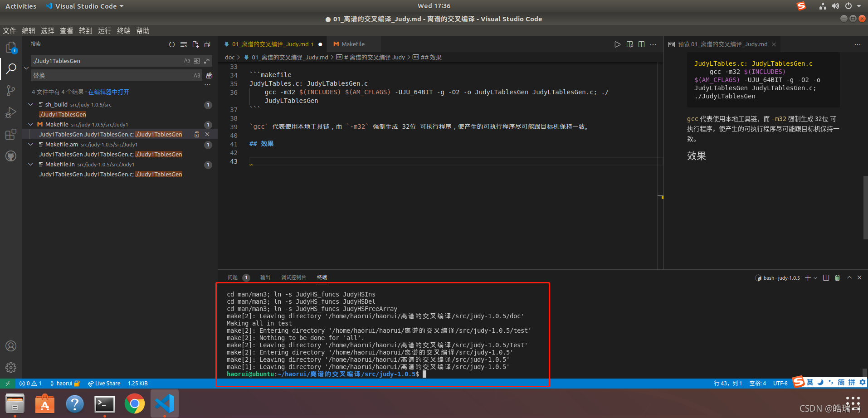The height and width of the screenshot is (418, 868).
Task: Open the Explorer view in activity bar
Action: [11, 48]
